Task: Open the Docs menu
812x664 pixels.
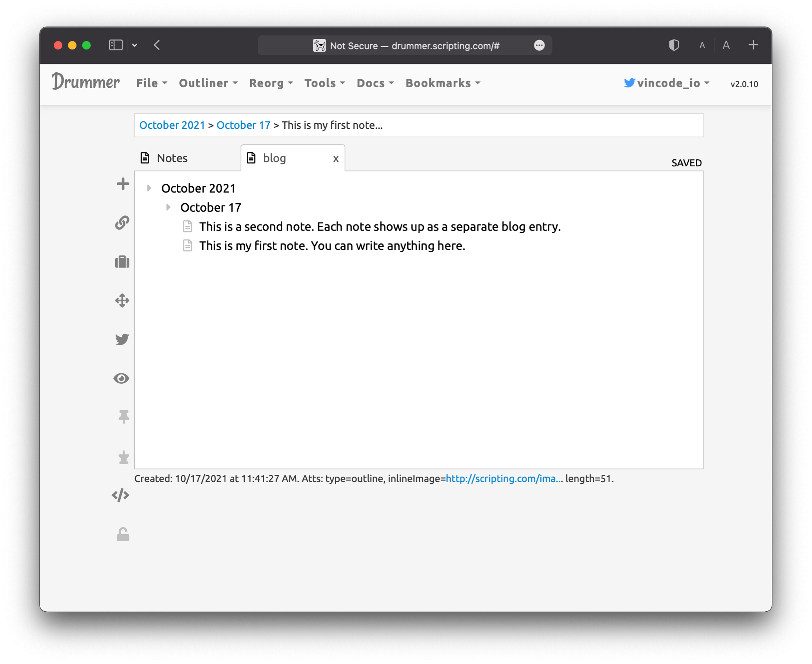Action: (375, 83)
